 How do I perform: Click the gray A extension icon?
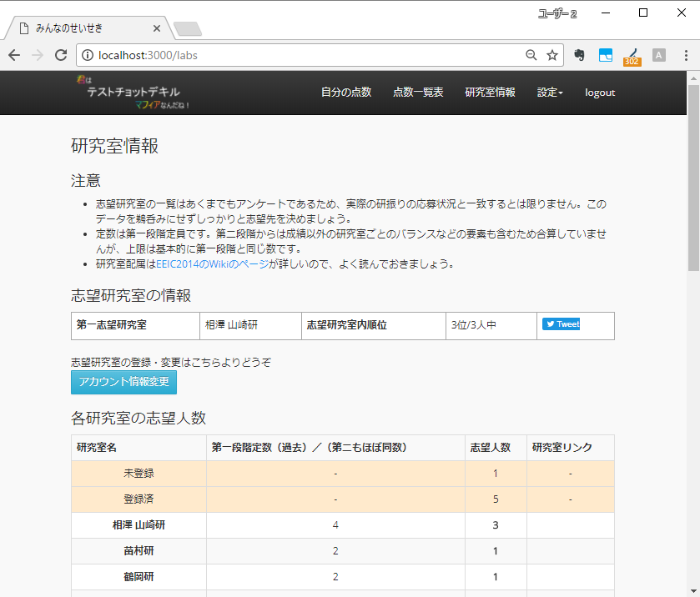pos(658,55)
